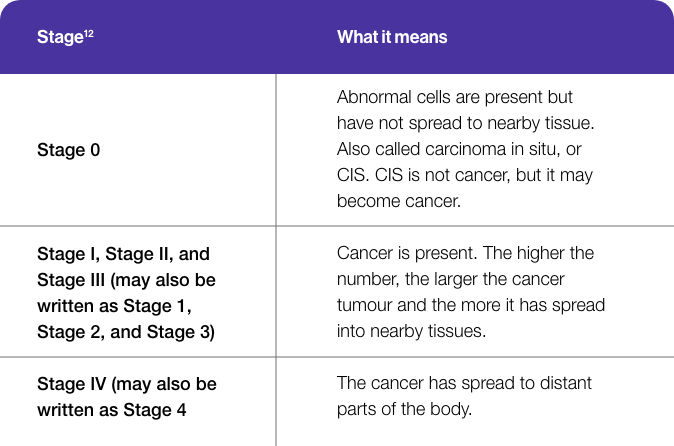Click the "Cancer is present. The higher the" line
The width and height of the screenshot is (674, 446).
pos(465,253)
